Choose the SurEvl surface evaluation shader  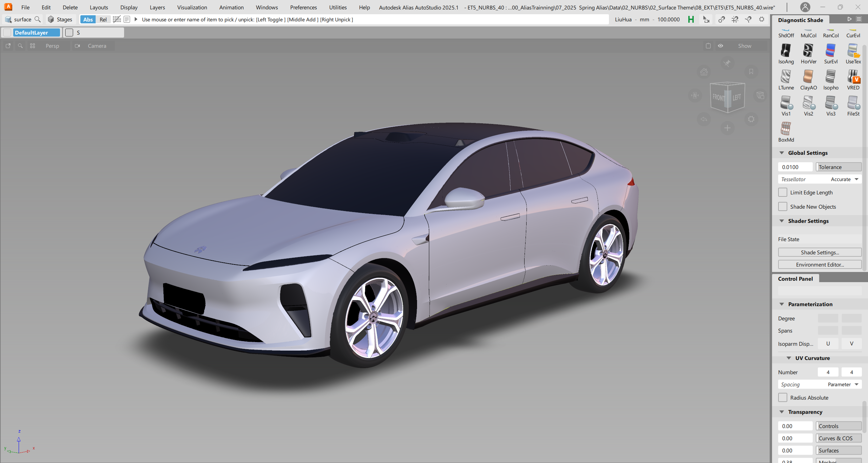(830, 51)
